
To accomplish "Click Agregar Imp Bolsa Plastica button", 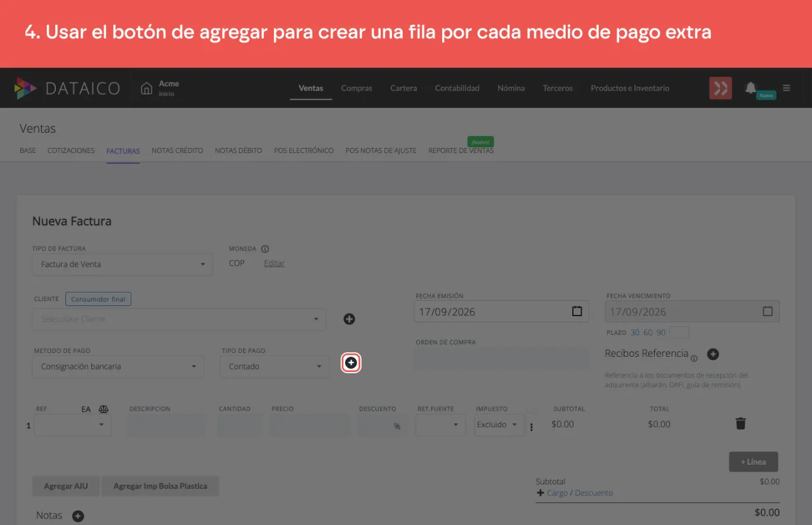I will [160, 486].
